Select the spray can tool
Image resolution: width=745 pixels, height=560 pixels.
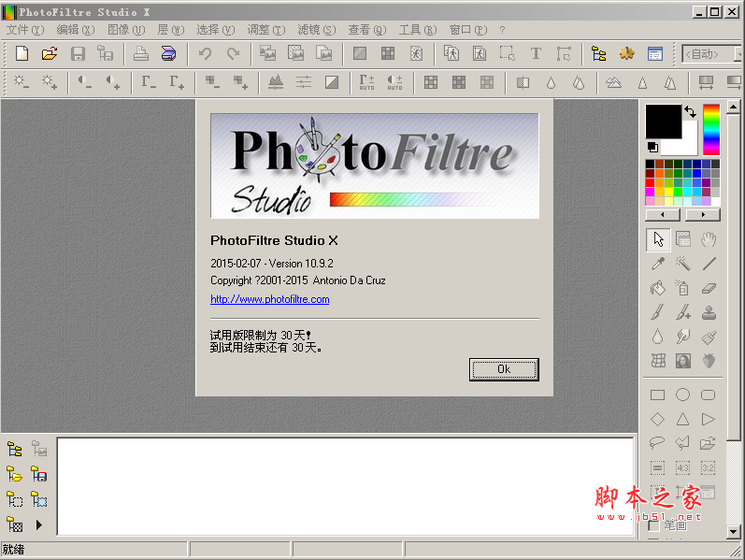click(682, 288)
